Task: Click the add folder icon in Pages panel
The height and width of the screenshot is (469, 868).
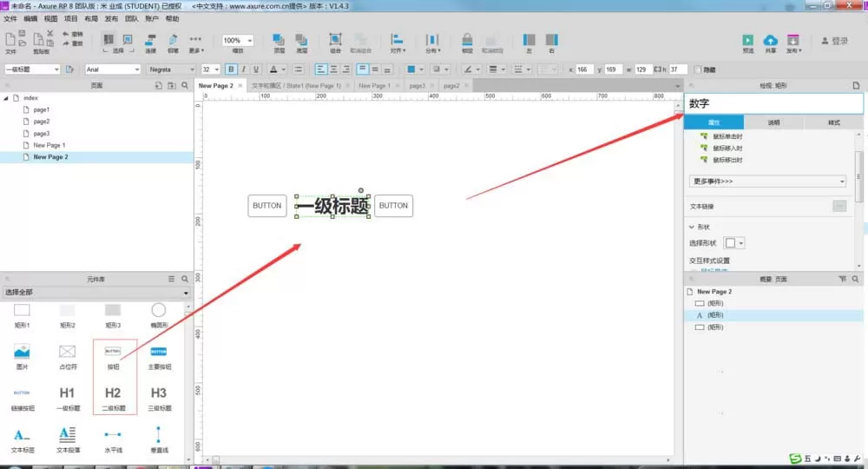Action: (x=172, y=85)
